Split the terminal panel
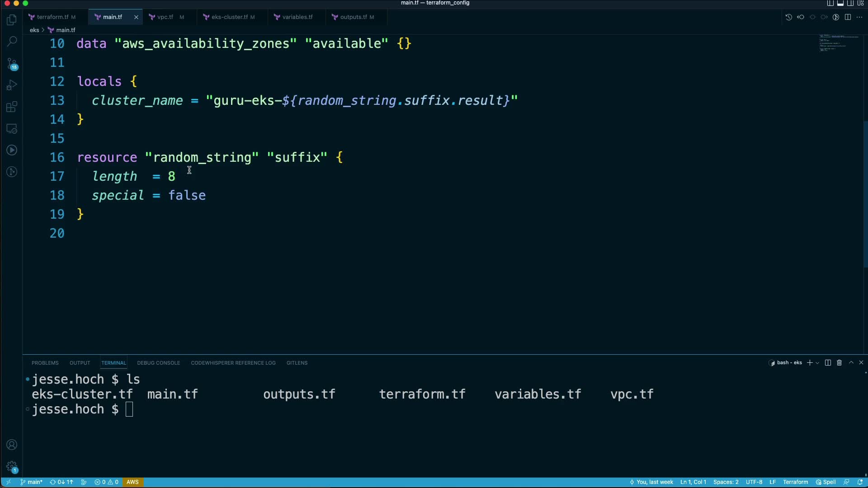 pyautogui.click(x=828, y=363)
